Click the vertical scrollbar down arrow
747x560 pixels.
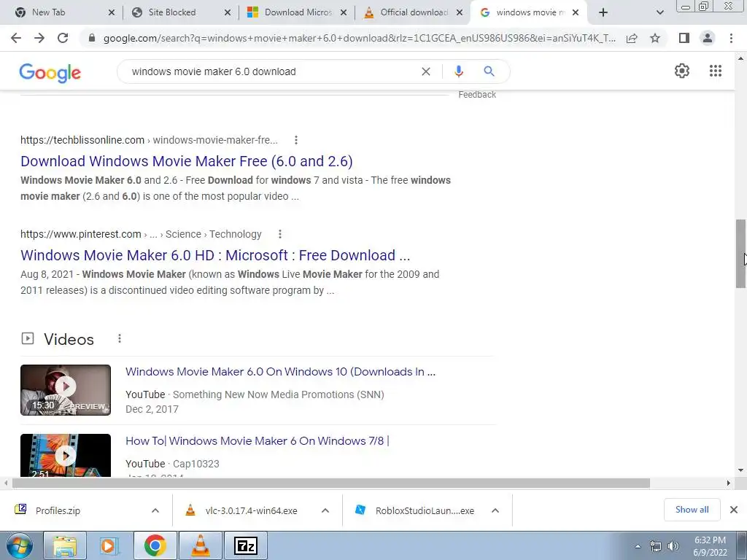click(740, 470)
